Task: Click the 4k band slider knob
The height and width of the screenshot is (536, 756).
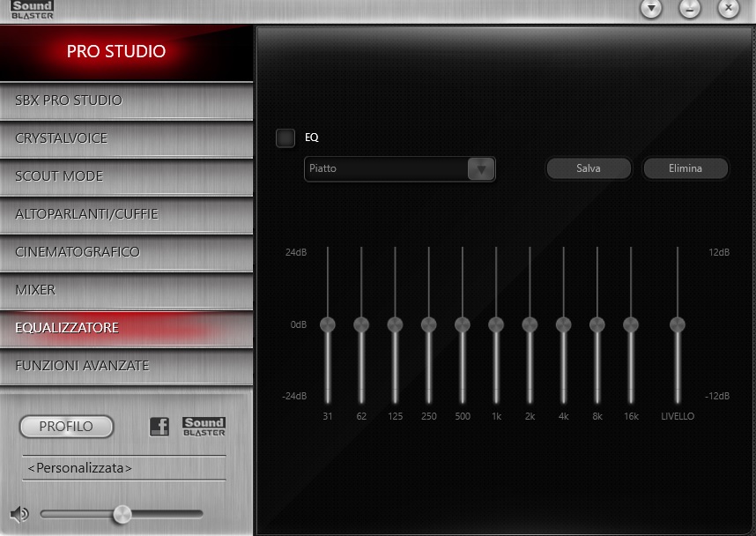Action: coord(564,324)
